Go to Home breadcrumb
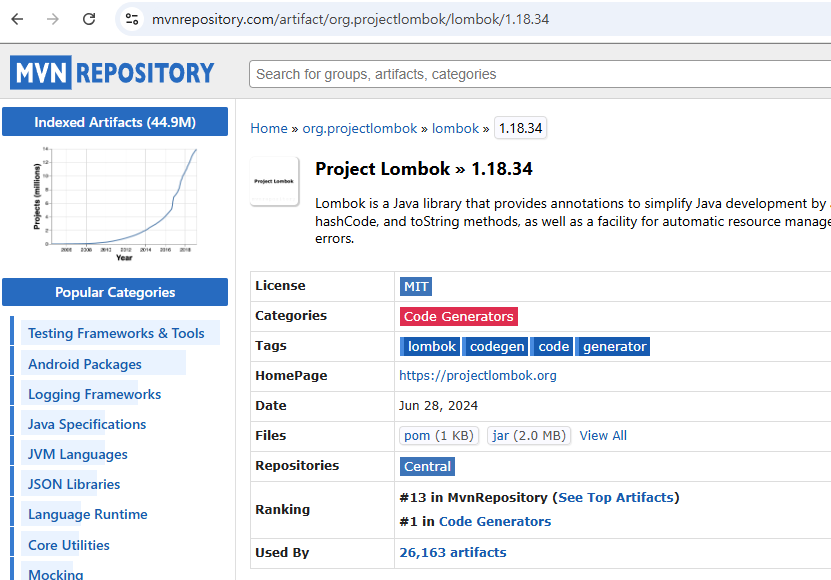Image resolution: width=831 pixels, height=580 pixels. click(x=269, y=128)
